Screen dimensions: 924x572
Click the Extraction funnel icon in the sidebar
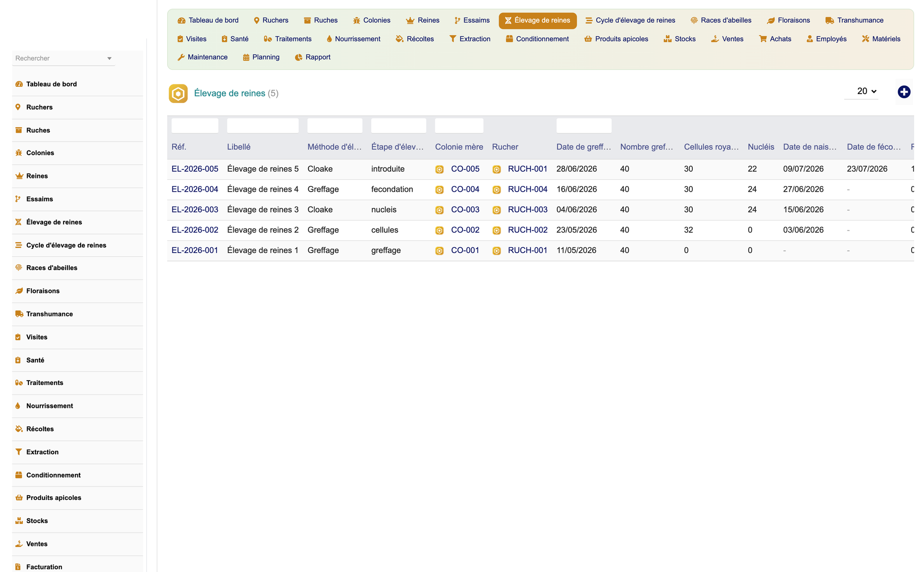coord(19,452)
